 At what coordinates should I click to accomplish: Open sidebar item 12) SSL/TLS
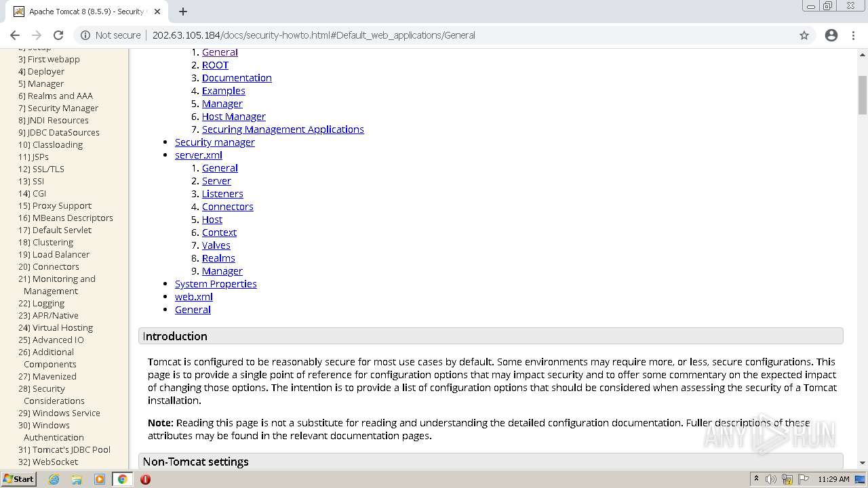tap(41, 169)
